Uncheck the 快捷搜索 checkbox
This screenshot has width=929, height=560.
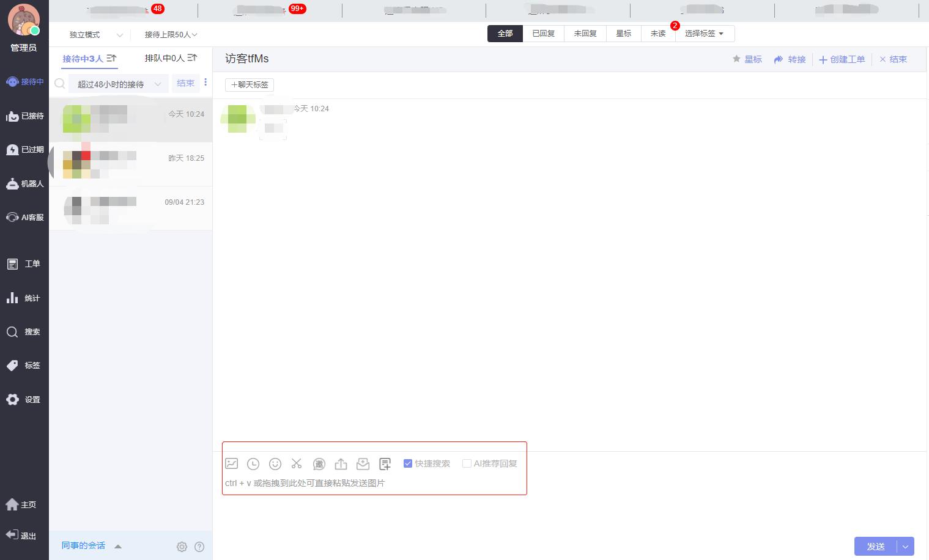click(408, 463)
